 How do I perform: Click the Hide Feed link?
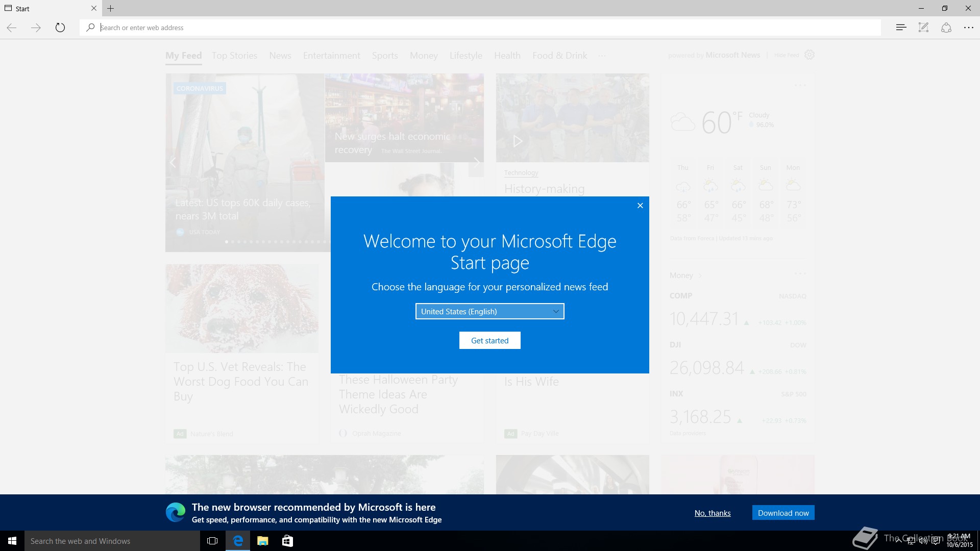tap(787, 55)
